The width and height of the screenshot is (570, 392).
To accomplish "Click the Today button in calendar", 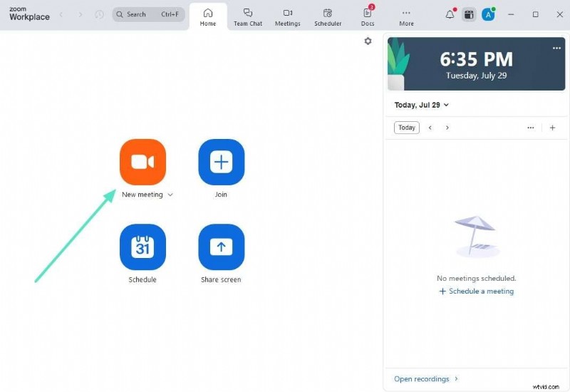I will point(407,128).
